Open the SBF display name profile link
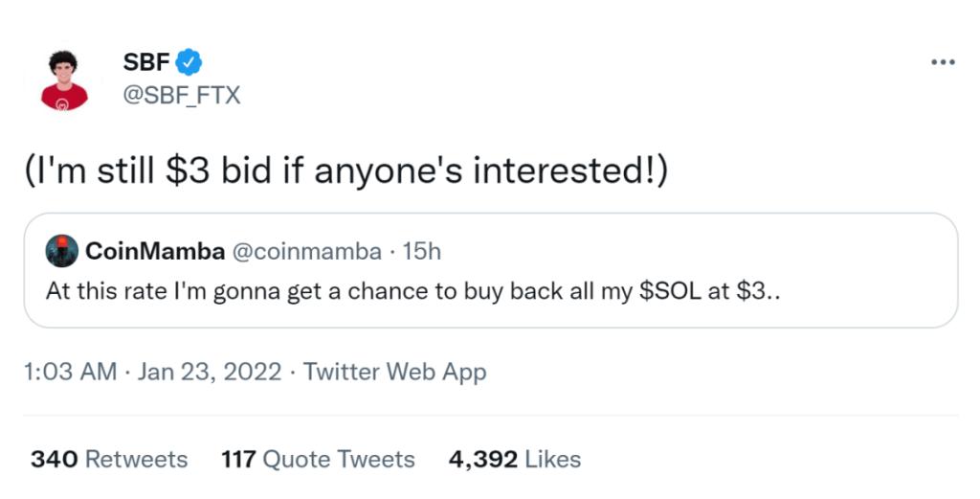 point(146,63)
